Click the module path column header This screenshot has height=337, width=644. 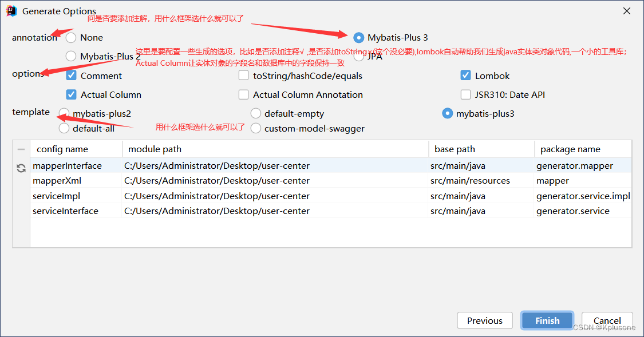pyautogui.click(x=275, y=149)
